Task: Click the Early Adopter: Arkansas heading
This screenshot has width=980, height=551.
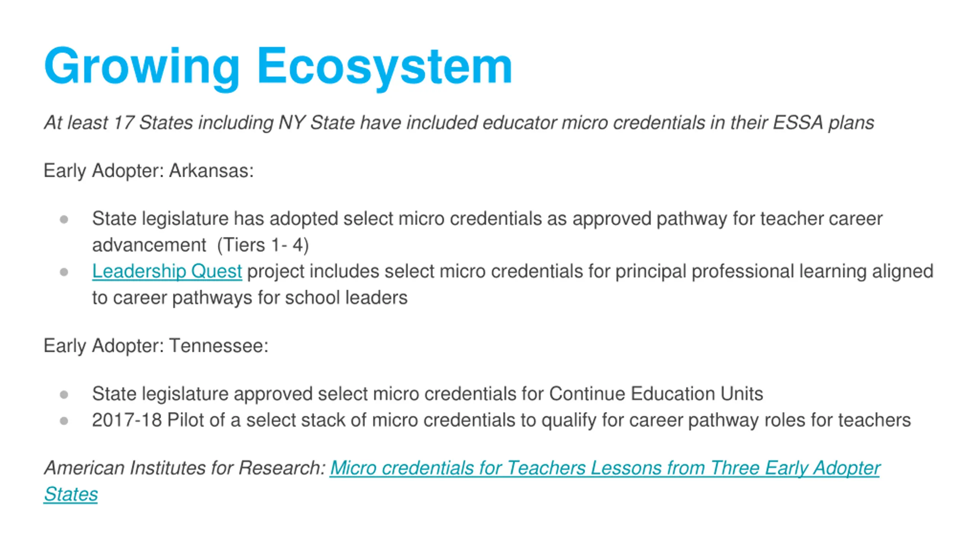Action: pyautogui.click(x=149, y=171)
